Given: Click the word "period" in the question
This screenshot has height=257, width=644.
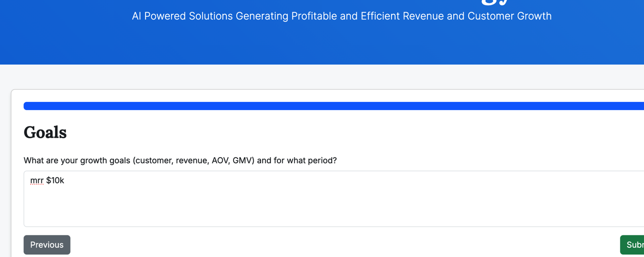Looking at the screenshot, I should click(320, 161).
